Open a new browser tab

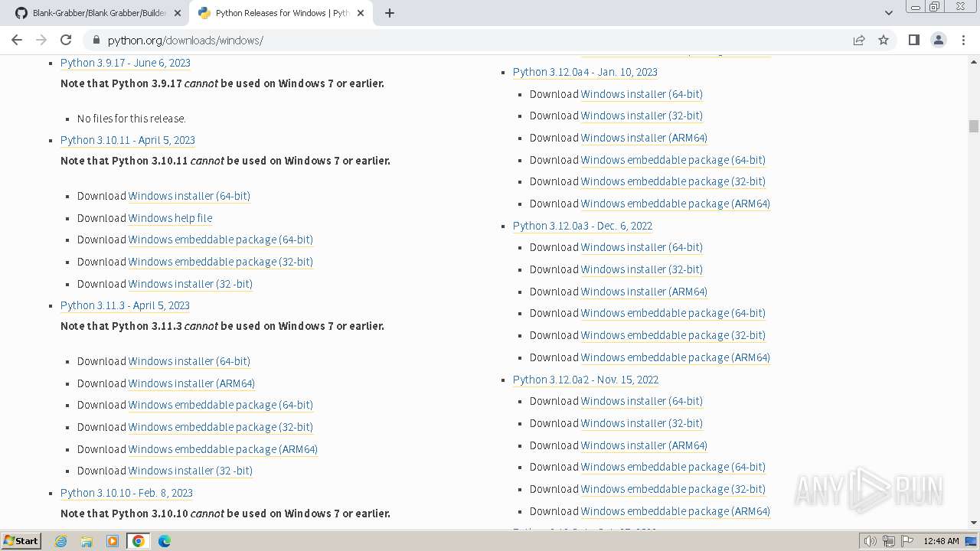389,13
